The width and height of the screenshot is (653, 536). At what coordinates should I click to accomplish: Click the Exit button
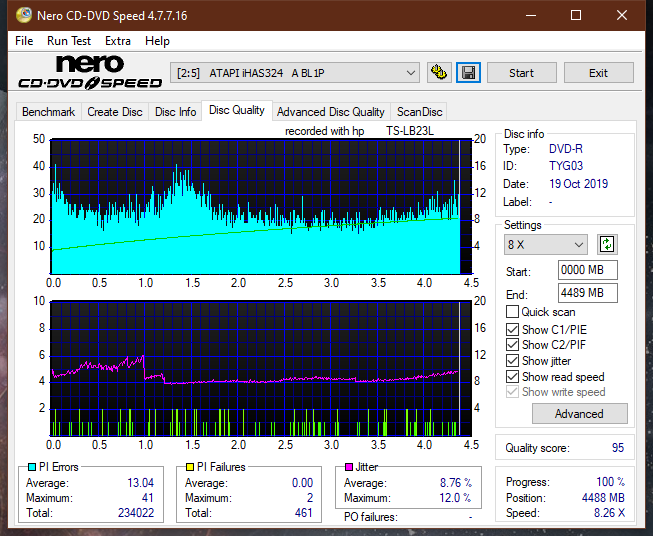point(598,73)
